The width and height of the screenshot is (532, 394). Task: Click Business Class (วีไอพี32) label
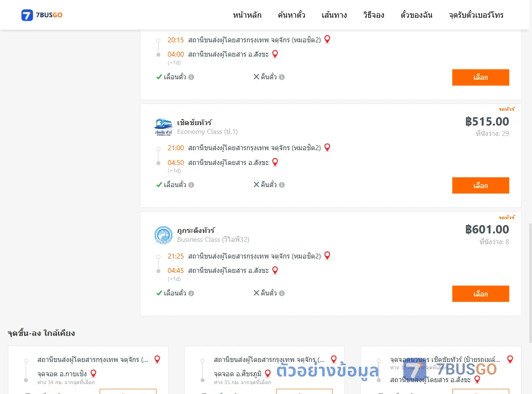[x=213, y=239]
